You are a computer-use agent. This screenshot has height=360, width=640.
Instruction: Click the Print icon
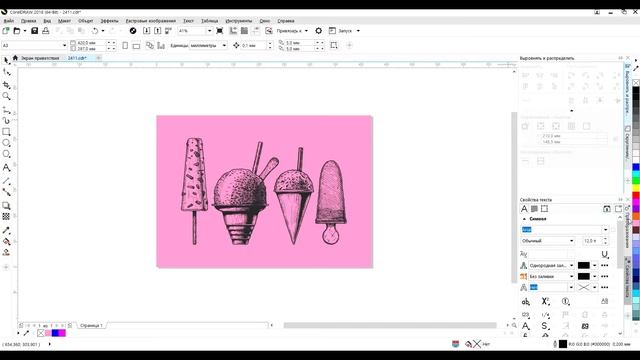tap(46, 31)
